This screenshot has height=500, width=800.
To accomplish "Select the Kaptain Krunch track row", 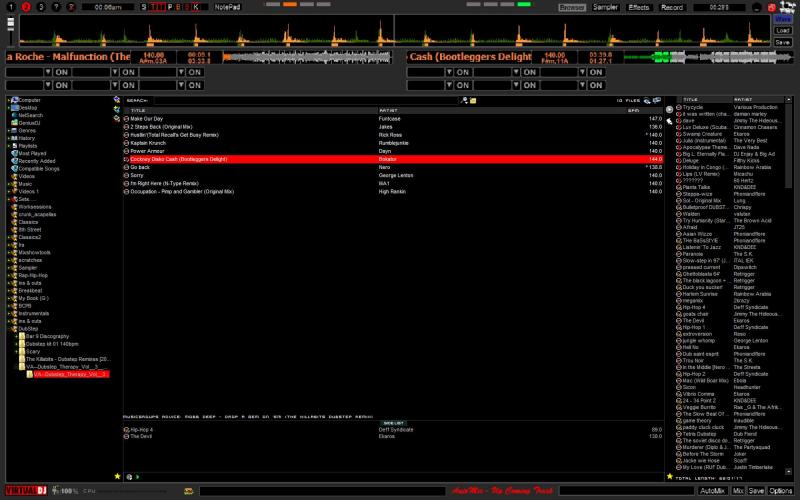I will (393, 143).
